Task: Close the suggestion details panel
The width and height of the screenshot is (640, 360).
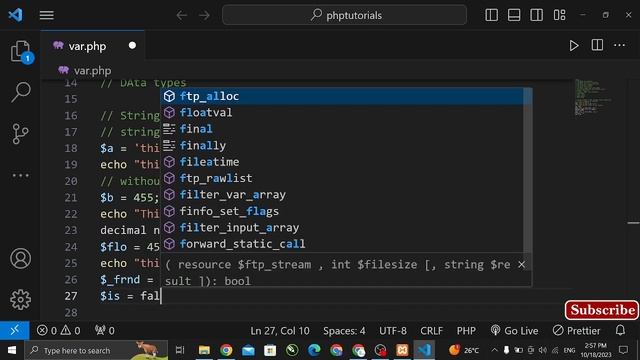Action: coord(521,264)
